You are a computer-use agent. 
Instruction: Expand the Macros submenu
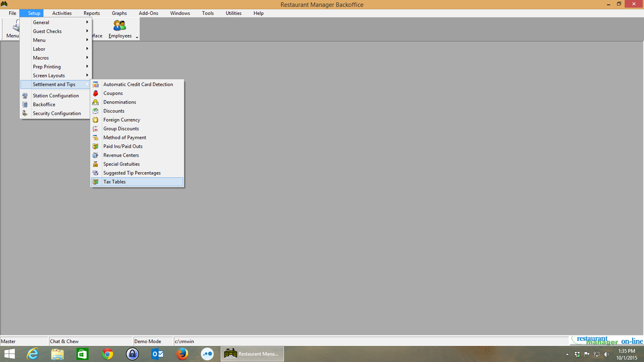(56, 58)
